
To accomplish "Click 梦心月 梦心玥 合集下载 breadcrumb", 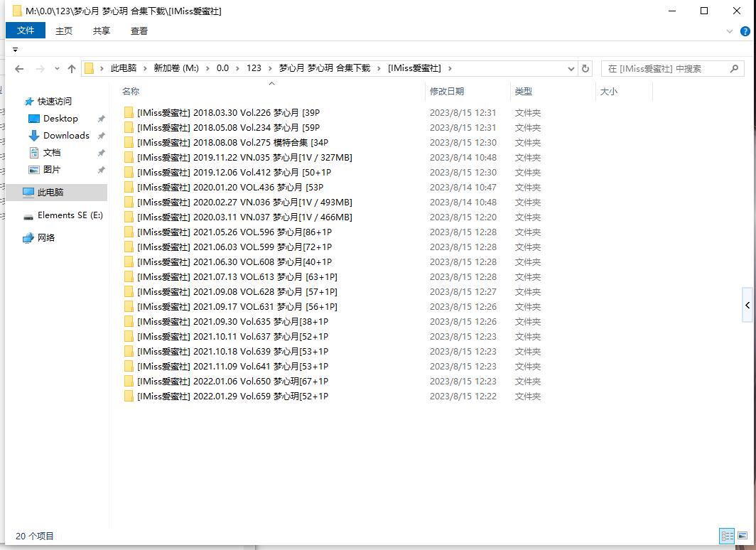I will (325, 68).
